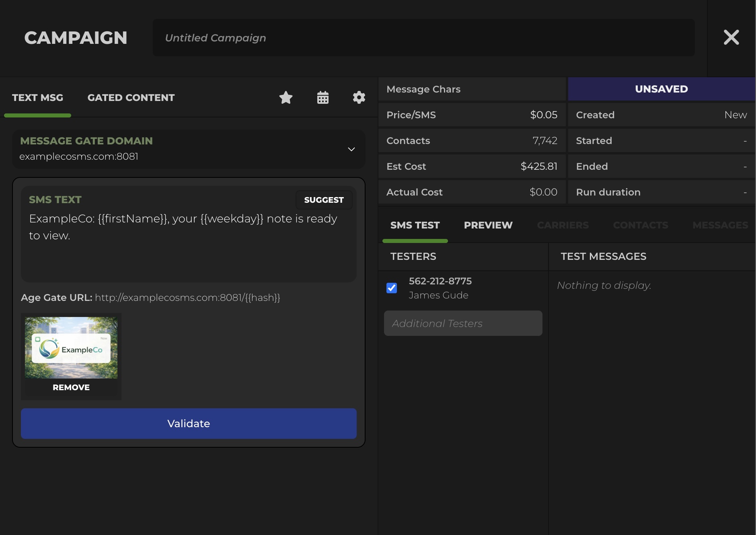This screenshot has width=756, height=535.
Task: Focus the Untitled Campaign name field
Action: (423, 38)
